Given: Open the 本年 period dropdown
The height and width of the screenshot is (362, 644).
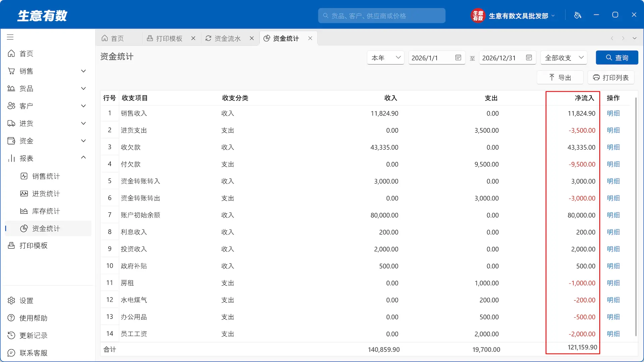Looking at the screenshot, I should click(x=386, y=58).
